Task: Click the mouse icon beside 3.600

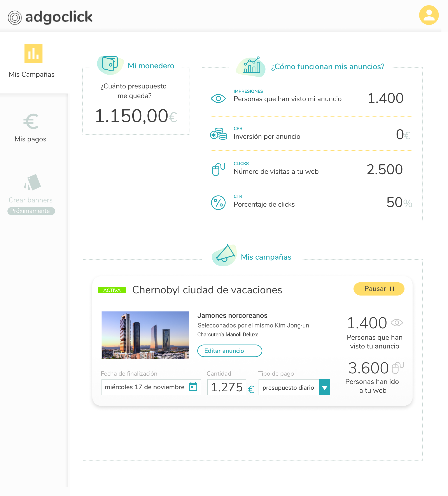Action: pyautogui.click(x=398, y=368)
